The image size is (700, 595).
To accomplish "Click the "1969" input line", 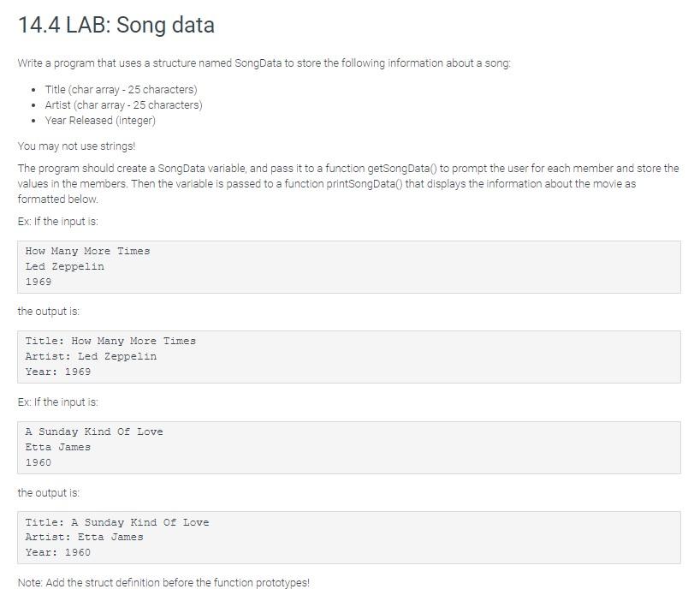I will (39, 282).
